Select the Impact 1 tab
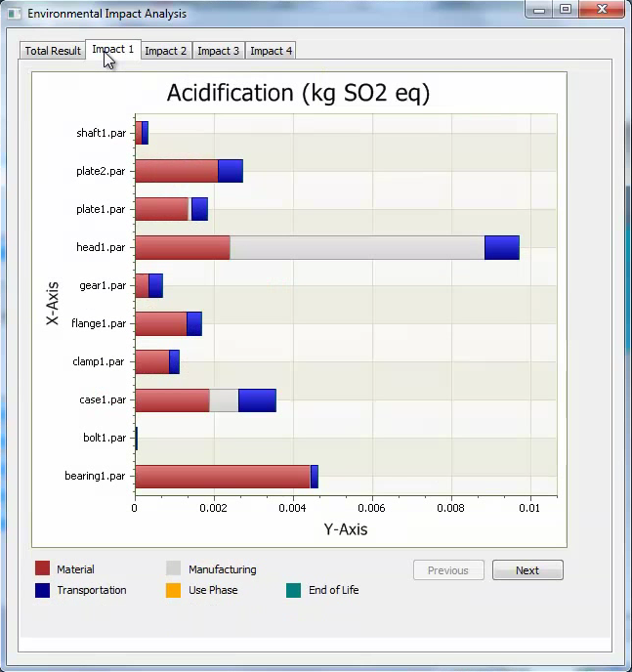Screen dimensions: 632x672 click(x=112, y=50)
